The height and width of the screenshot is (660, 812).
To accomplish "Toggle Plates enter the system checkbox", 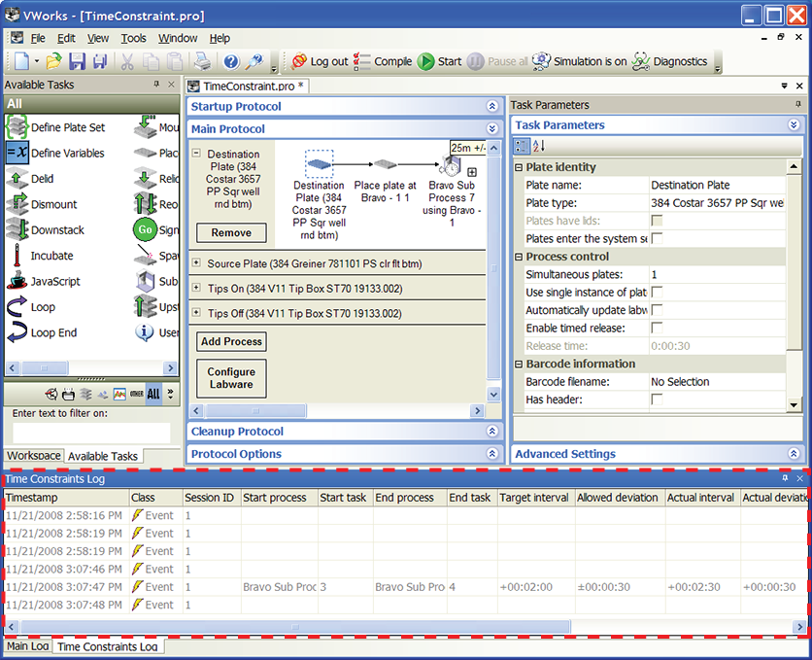I will pyautogui.click(x=658, y=238).
